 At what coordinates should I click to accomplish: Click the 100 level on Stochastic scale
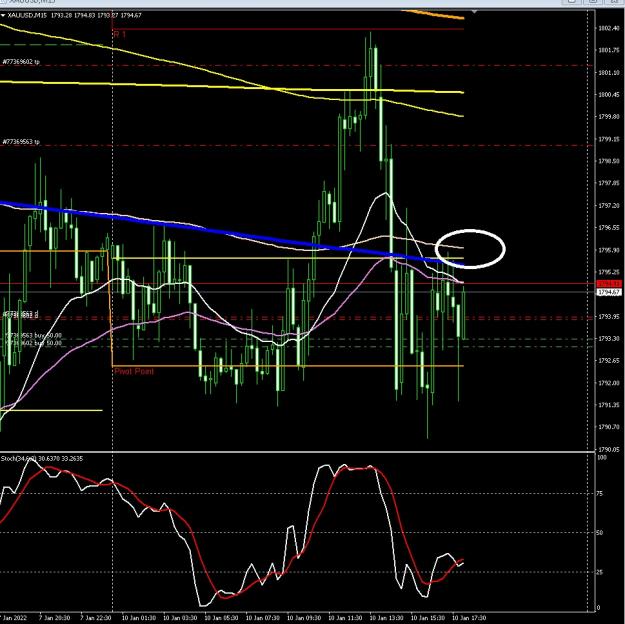602,457
